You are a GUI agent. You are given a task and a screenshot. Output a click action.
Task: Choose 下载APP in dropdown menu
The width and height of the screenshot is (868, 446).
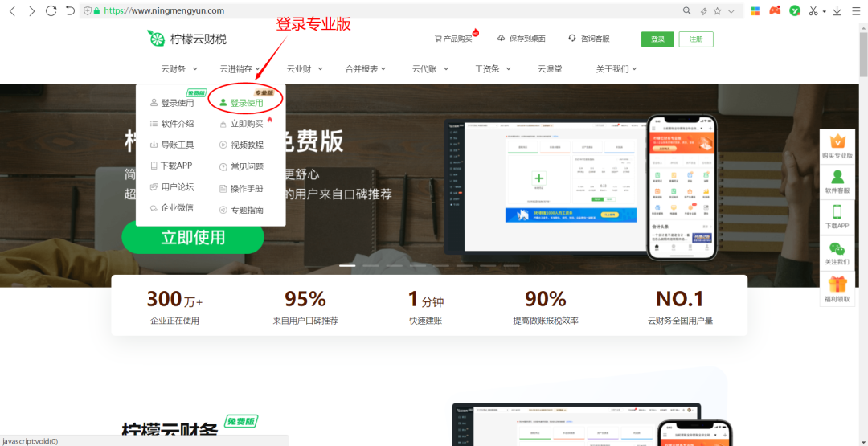coord(171,166)
